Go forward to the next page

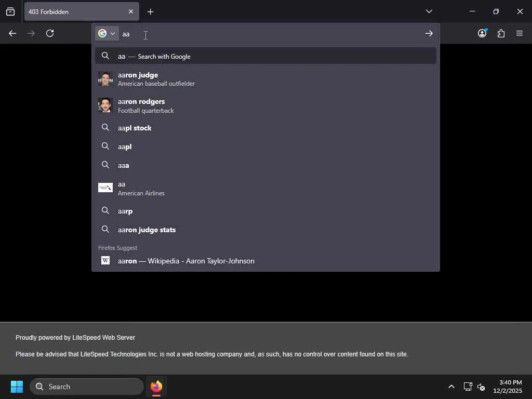tap(31, 33)
